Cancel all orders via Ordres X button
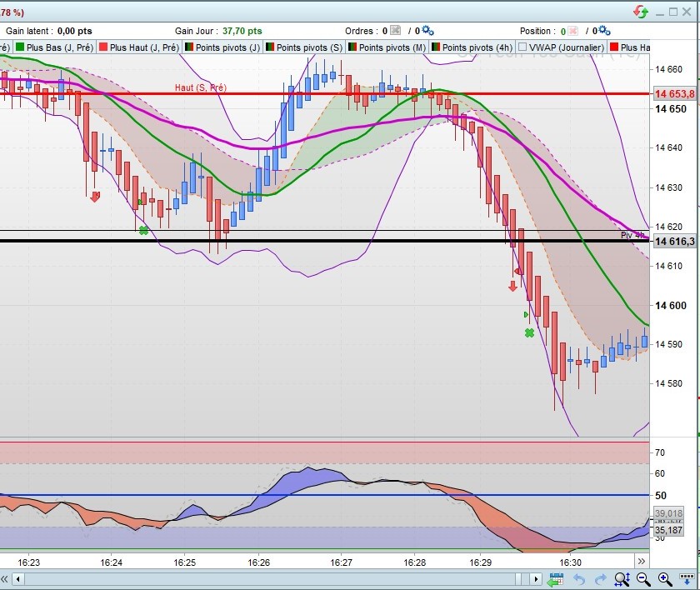This screenshot has width=700, height=590. [396, 30]
